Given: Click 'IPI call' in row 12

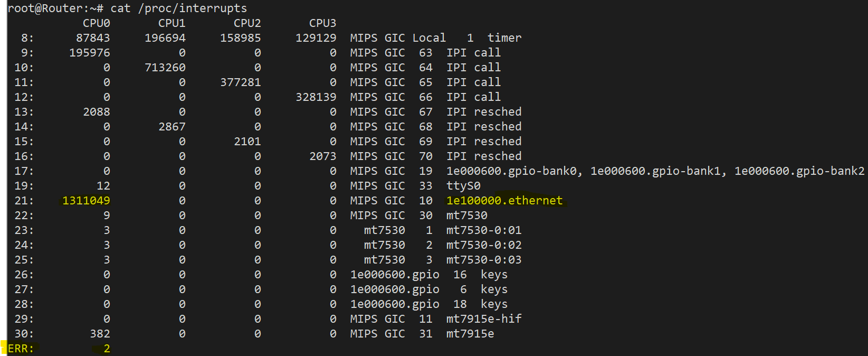Looking at the screenshot, I should [473, 97].
